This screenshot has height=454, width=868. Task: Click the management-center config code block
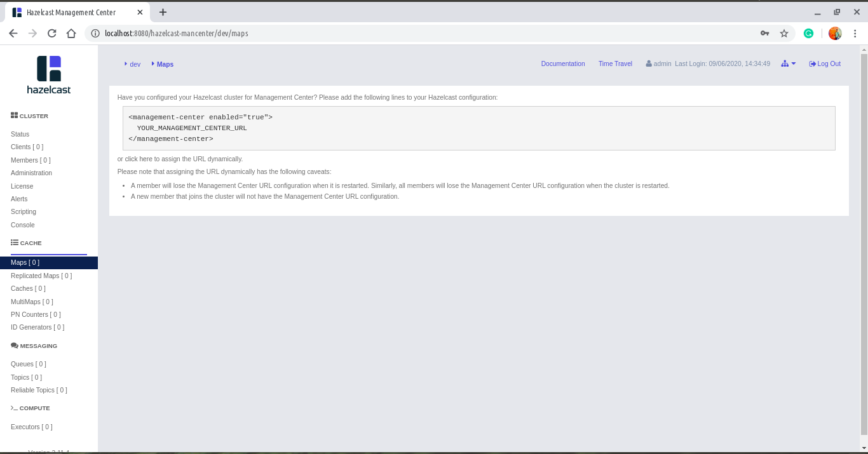point(478,128)
